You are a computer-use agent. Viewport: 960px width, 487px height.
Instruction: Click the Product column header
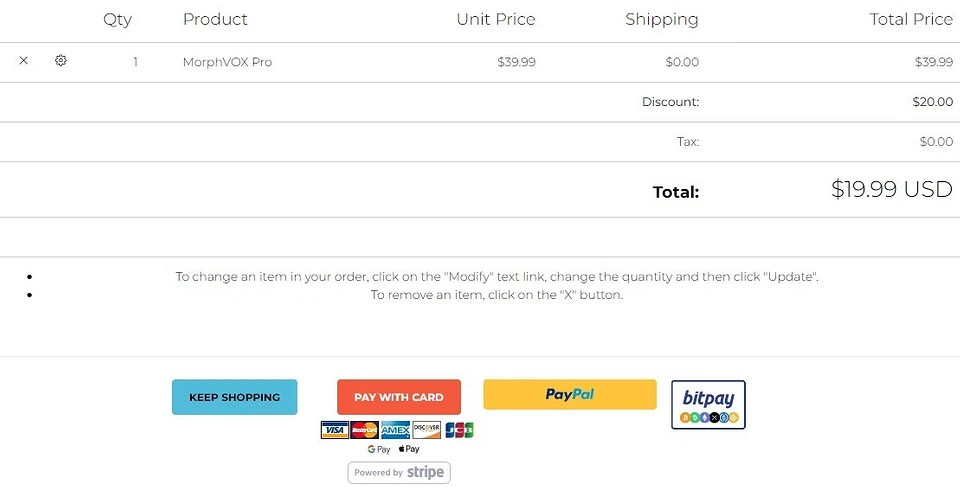click(215, 19)
